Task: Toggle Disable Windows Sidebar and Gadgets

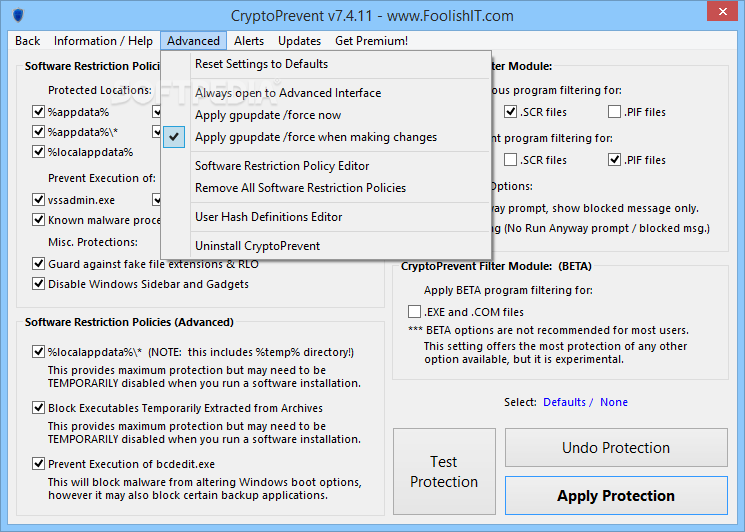Action: click(38, 284)
